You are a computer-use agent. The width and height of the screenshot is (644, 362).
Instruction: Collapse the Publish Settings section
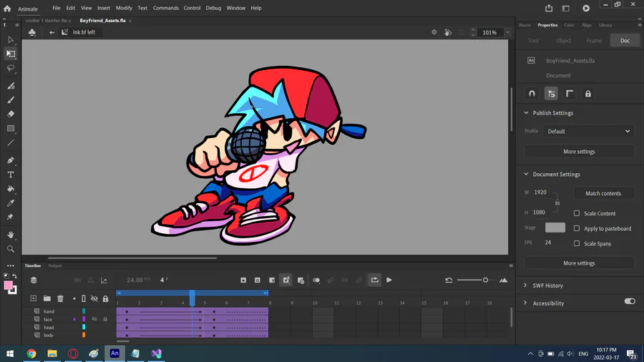526,113
